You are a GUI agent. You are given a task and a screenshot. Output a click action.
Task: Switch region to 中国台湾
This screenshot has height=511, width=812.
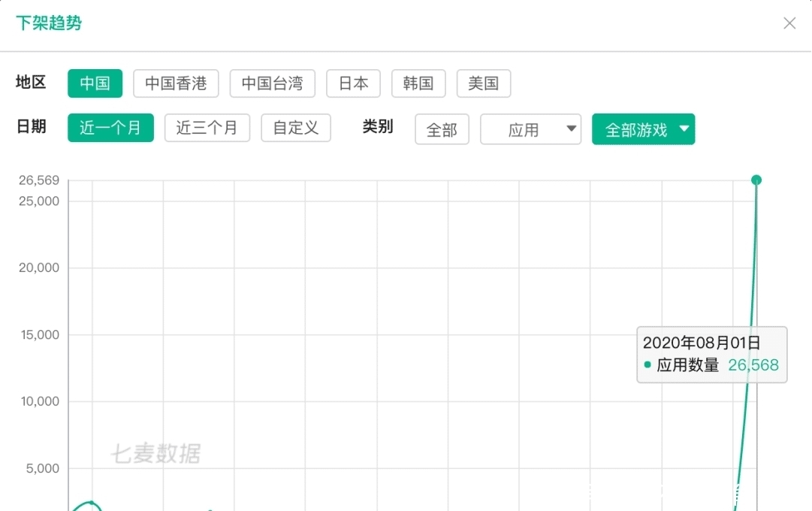pos(272,83)
